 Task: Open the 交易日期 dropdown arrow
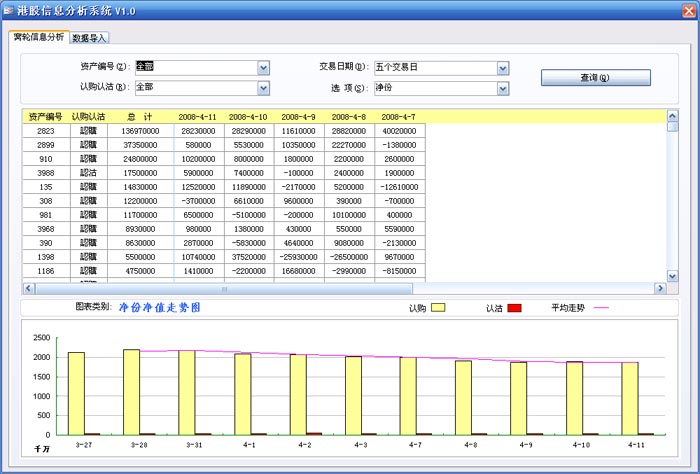tap(503, 68)
